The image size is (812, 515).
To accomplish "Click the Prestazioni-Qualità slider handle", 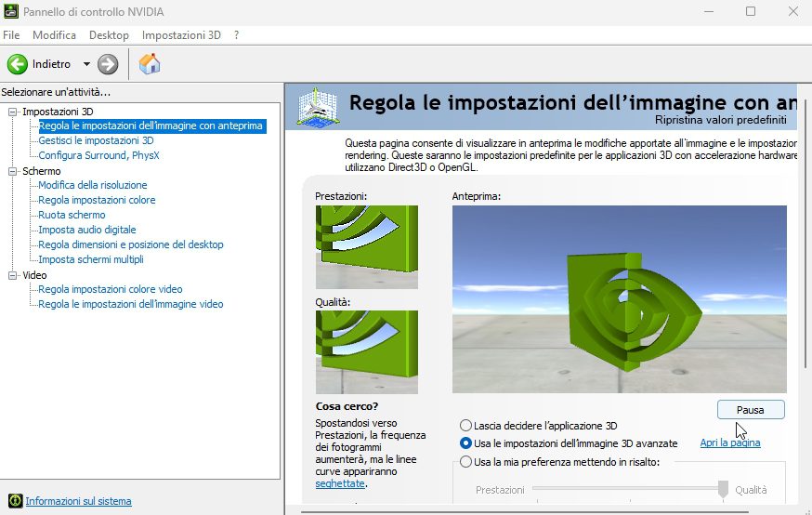I will click(x=723, y=489).
